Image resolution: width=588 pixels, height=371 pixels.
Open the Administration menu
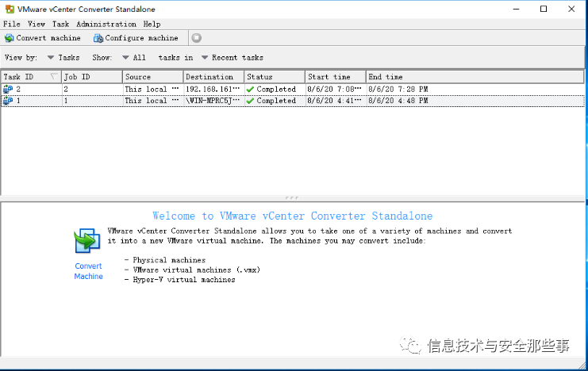pos(106,24)
